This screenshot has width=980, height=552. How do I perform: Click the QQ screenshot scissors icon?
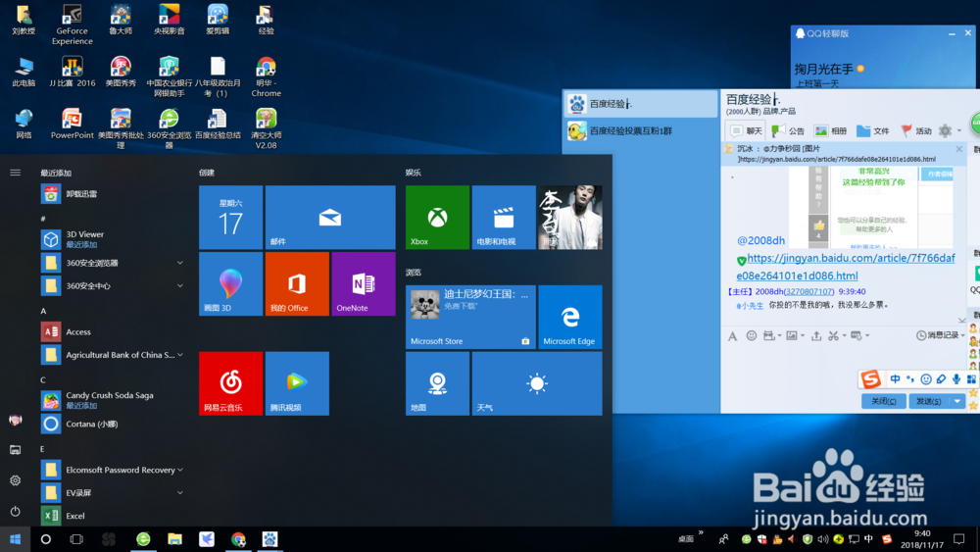coord(833,335)
